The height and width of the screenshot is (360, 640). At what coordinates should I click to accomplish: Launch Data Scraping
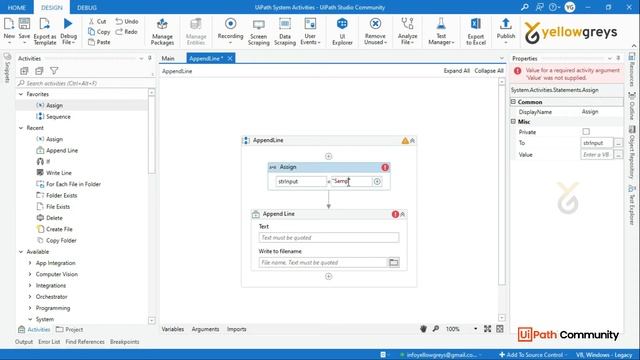point(285,31)
